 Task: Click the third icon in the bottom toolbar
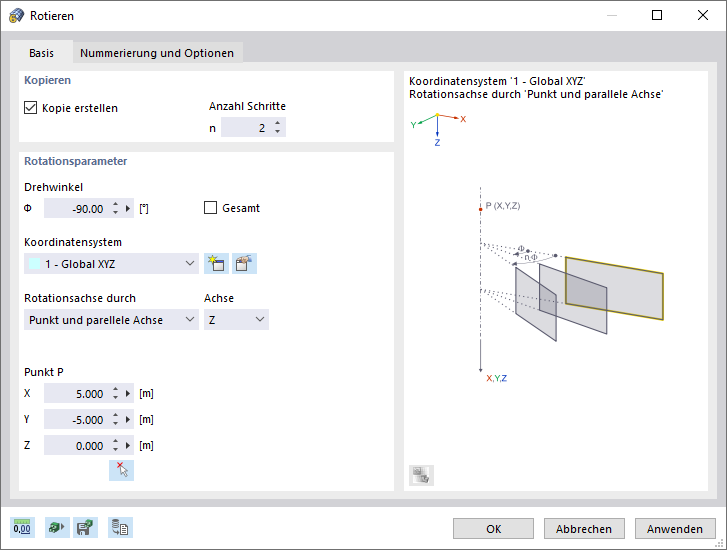tap(85, 528)
